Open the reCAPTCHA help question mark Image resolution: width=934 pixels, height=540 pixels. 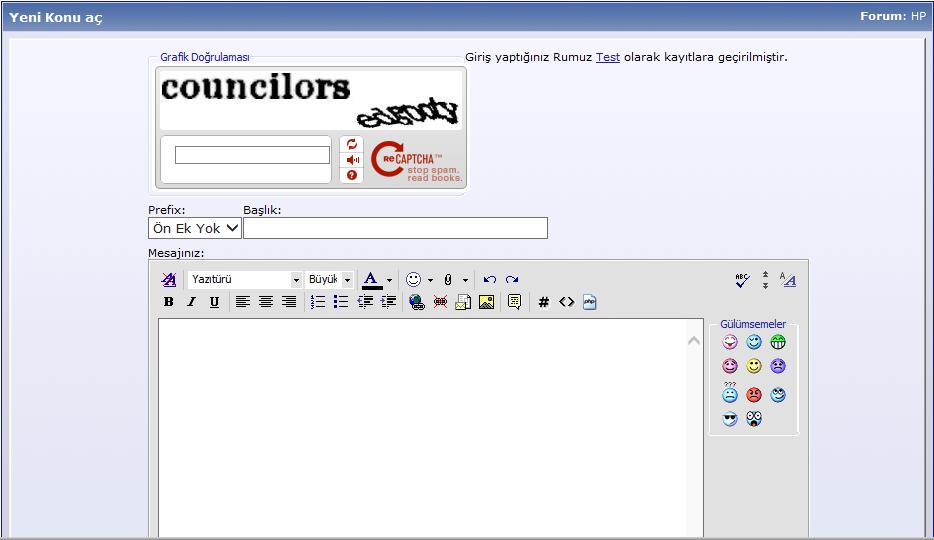[351, 175]
